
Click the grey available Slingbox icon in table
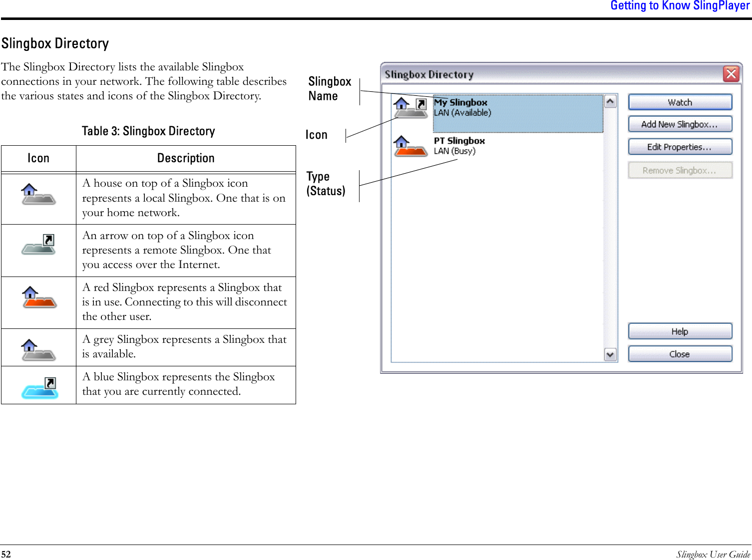tap(38, 350)
